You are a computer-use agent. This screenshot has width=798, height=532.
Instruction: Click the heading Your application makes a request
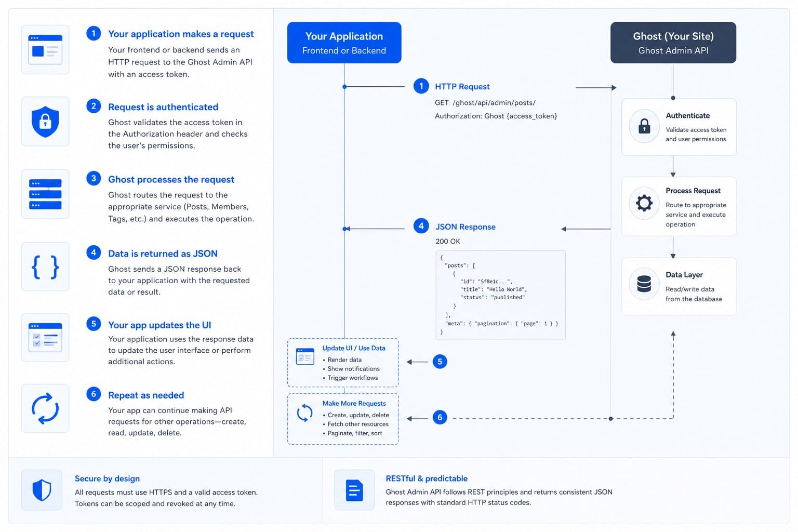pyautogui.click(x=181, y=34)
